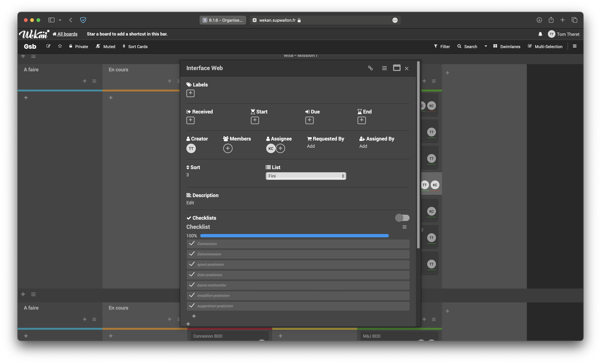Image resolution: width=601 pixels, height=364 pixels.
Task: Open the Safari privacy shield report
Action: click(83, 20)
